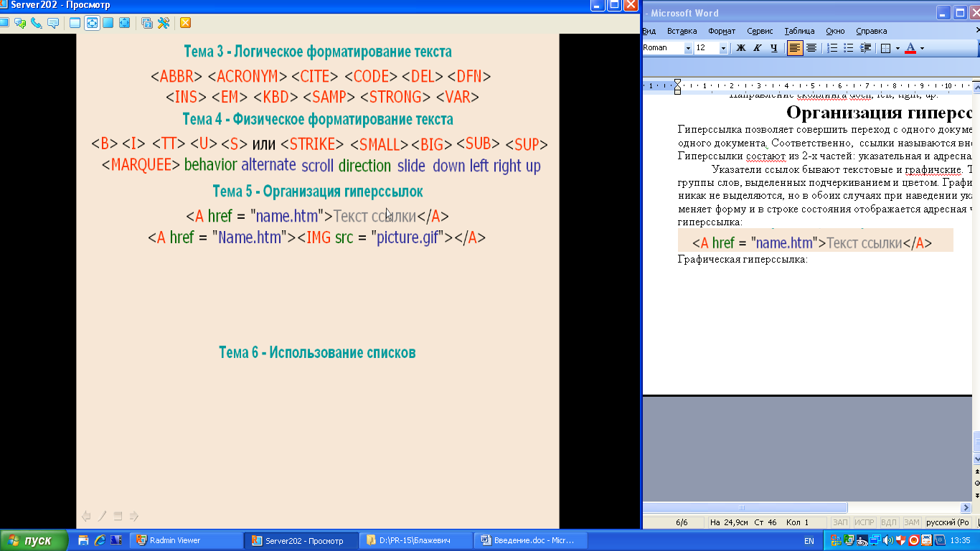This screenshot has width=980, height=551.
Task: Click the previous slide arrow in the presentation
Action: [x=86, y=516]
